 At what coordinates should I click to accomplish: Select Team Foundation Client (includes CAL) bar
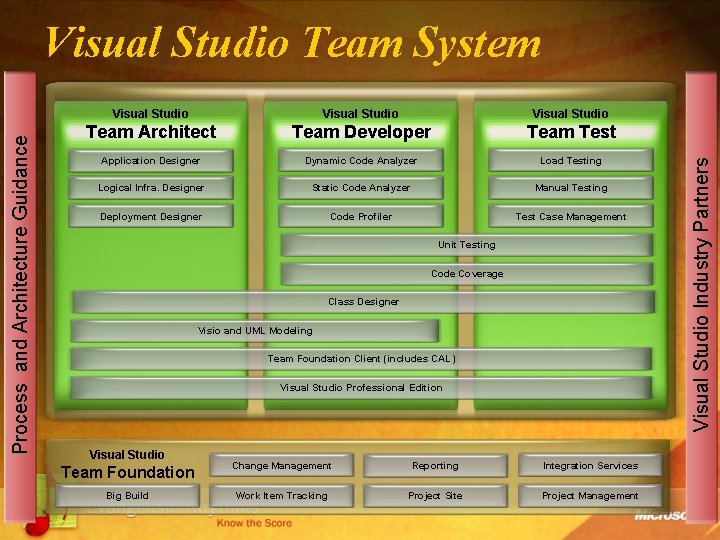[x=361, y=359]
